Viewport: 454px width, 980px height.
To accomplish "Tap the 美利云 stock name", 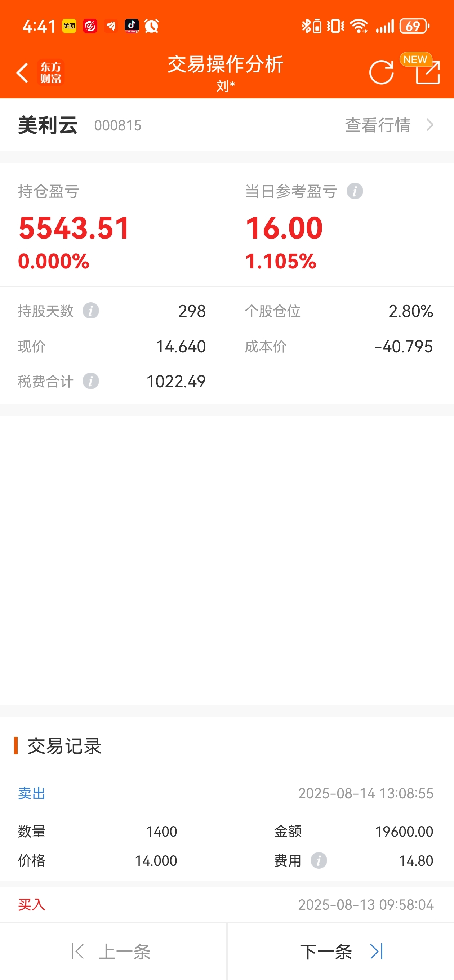I will point(48,125).
